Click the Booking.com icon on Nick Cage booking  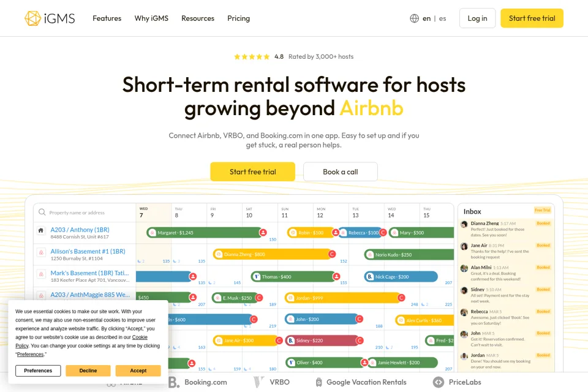tap(370, 277)
